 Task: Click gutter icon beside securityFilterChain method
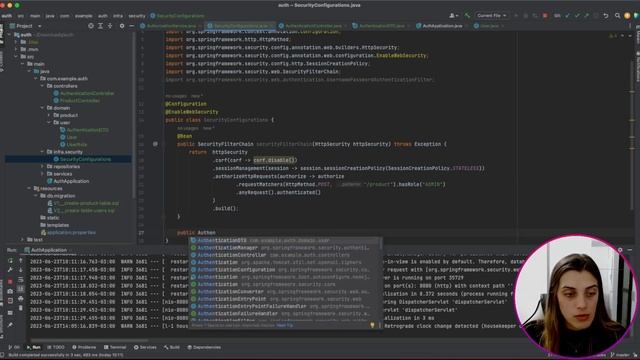click(x=155, y=144)
